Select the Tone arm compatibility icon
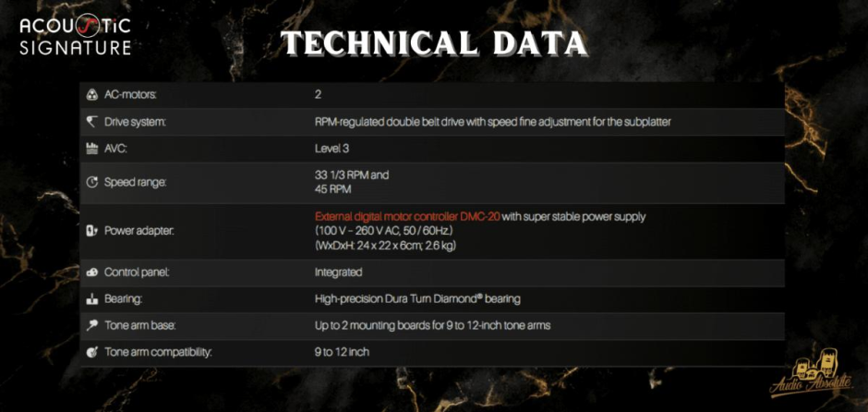This screenshot has width=868, height=412. tap(91, 352)
